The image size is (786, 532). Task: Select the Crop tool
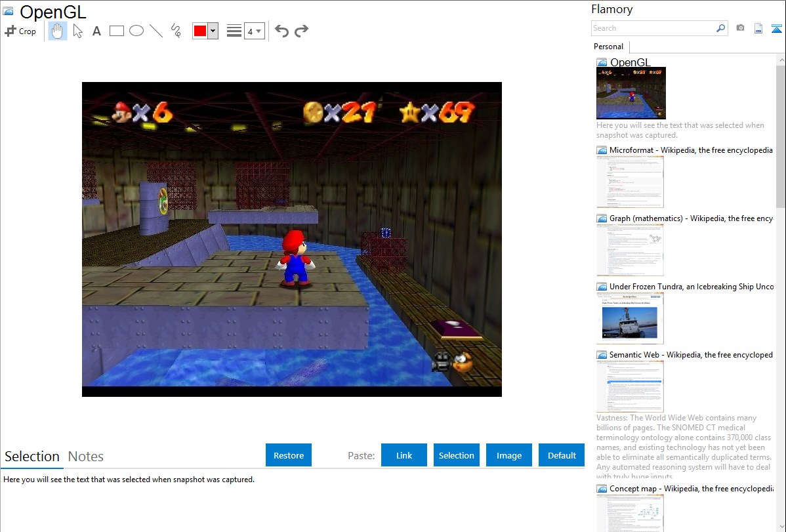20,31
